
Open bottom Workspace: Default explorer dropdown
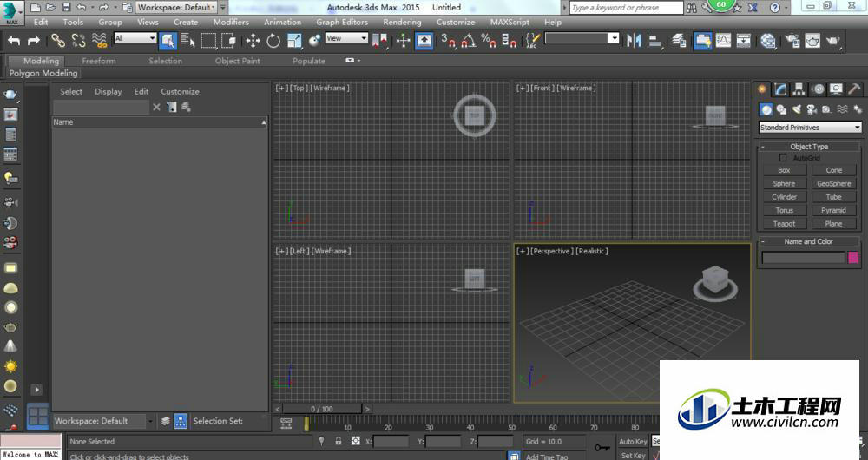(103, 421)
